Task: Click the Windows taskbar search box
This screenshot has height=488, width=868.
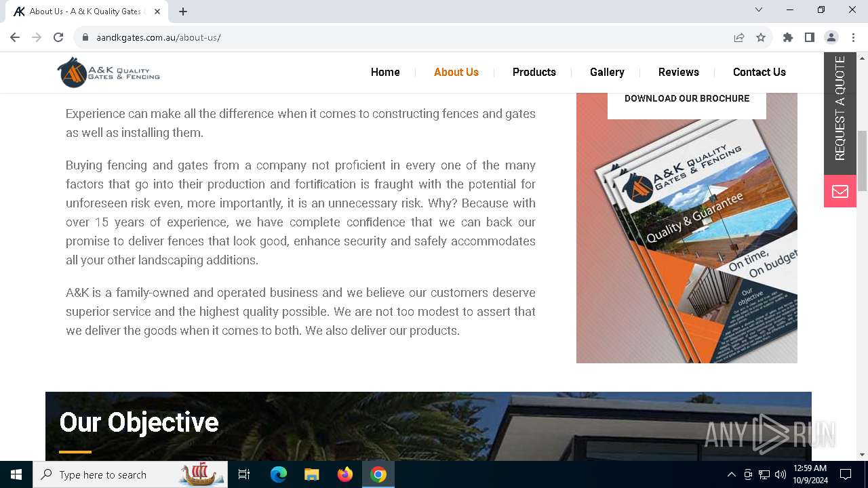Action: coord(130,474)
